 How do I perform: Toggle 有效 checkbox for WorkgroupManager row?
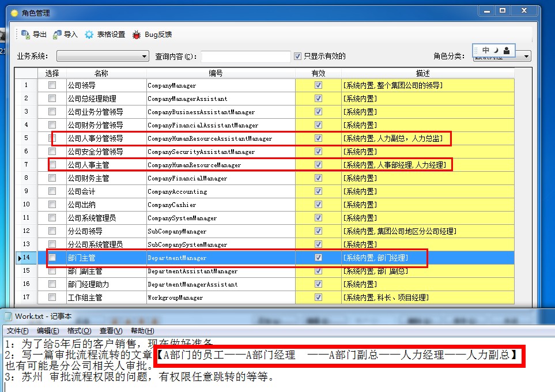point(318,297)
